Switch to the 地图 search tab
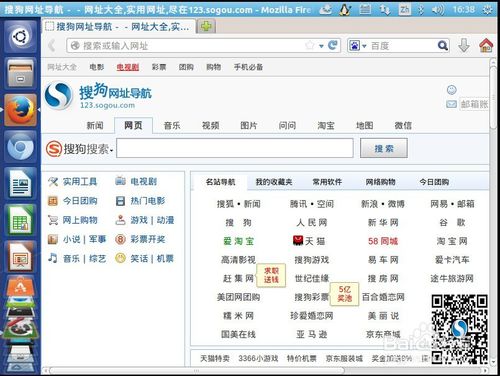This screenshot has height=376, width=500. coord(364,125)
